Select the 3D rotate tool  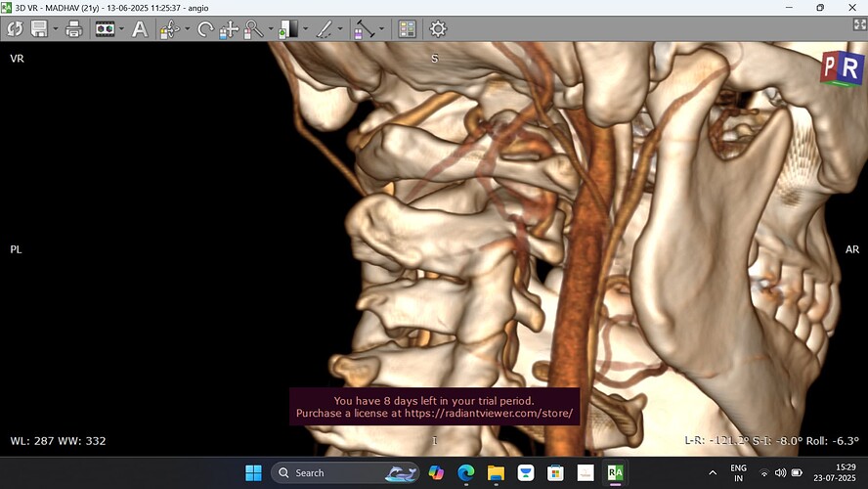[x=170, y=29]
